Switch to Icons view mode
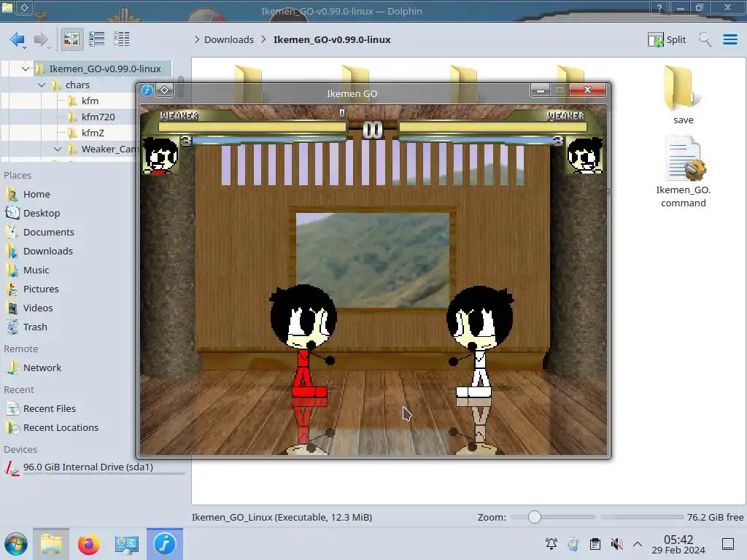The image size is (747, 560). tap(71, 39)
